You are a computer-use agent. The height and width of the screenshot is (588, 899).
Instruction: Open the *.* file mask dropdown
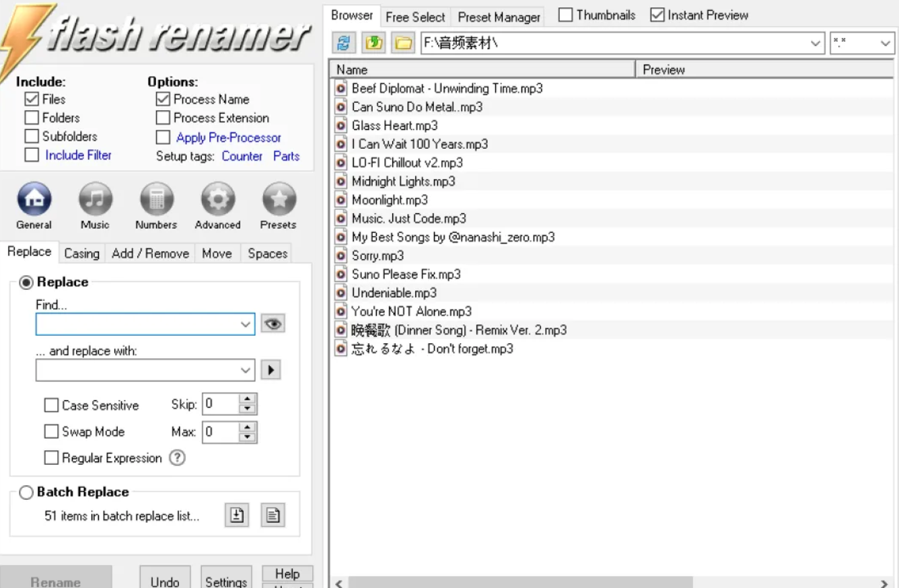pos(885,44)
